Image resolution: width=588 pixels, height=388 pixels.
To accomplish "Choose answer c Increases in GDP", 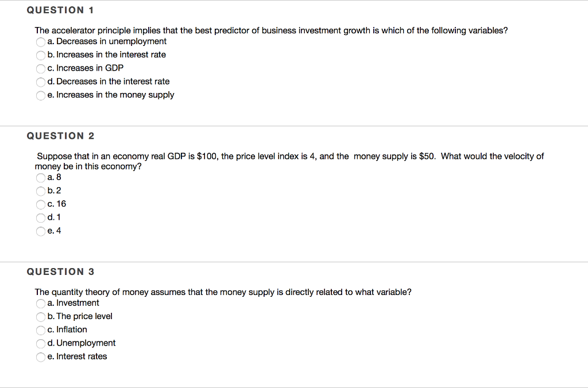I will (40, 68).
